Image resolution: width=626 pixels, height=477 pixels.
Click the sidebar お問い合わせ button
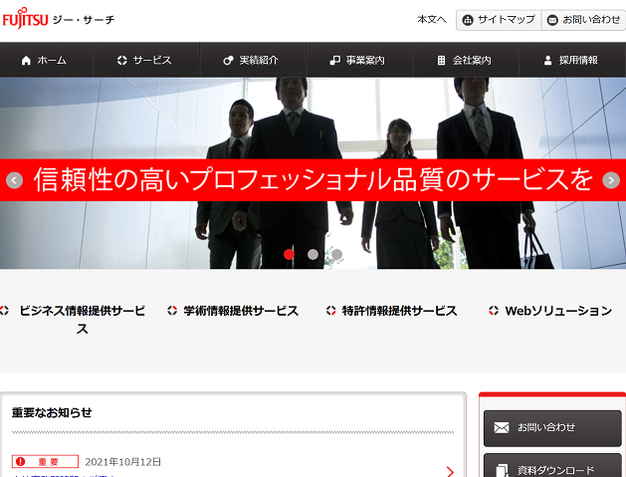[553, 428]
